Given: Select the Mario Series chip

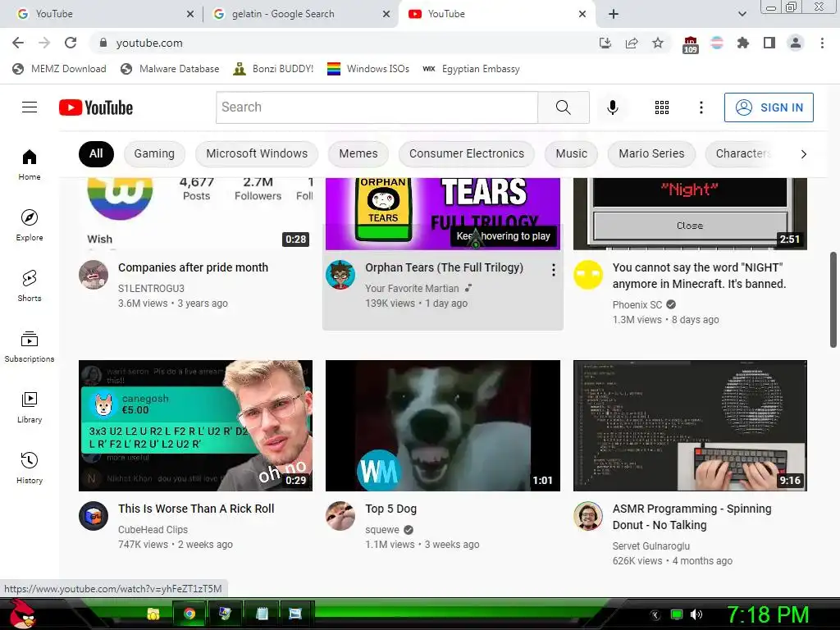Looking at the screenshot, I should [651, 153].
